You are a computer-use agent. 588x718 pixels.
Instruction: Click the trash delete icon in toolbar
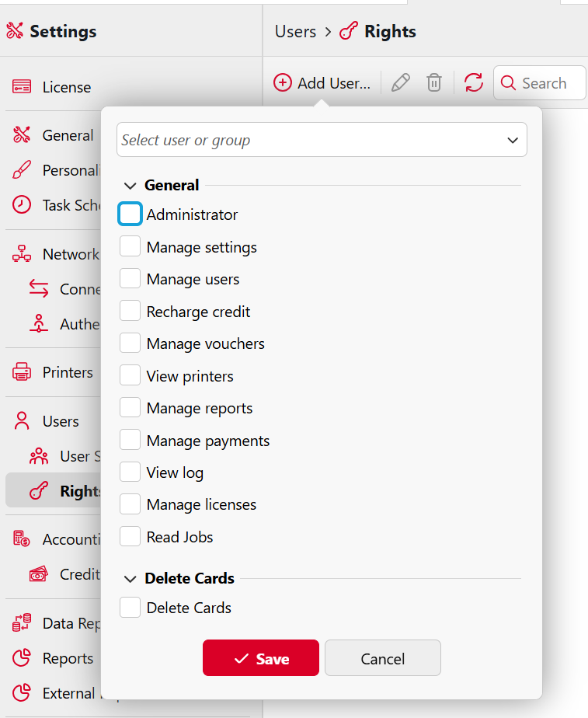434,83
